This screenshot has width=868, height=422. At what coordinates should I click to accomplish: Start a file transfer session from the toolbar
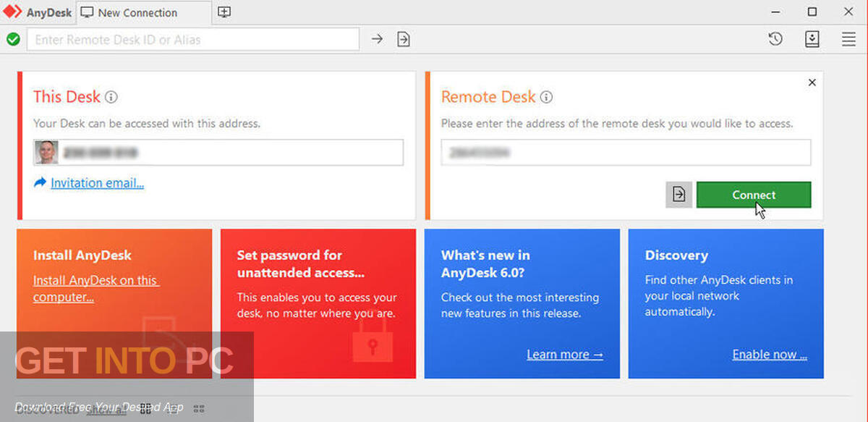click(404, 39)
